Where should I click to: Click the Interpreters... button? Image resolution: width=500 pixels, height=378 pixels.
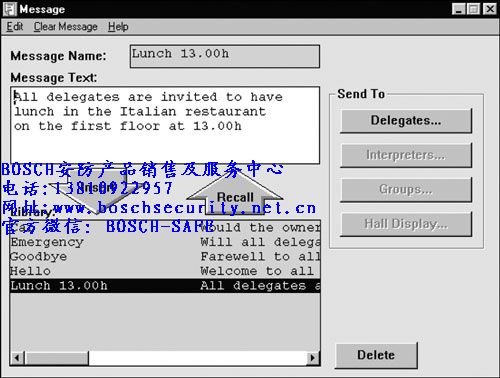(406, 155)
